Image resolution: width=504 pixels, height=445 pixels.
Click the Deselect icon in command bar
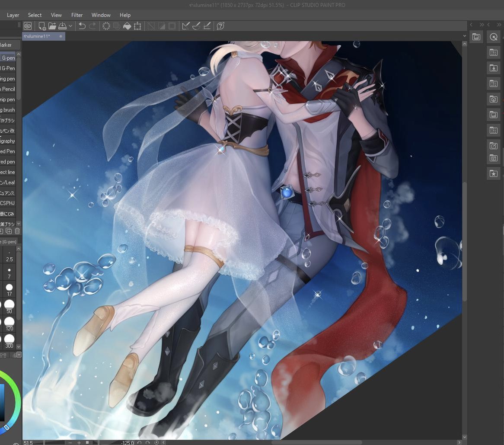(x=151, y=26)
